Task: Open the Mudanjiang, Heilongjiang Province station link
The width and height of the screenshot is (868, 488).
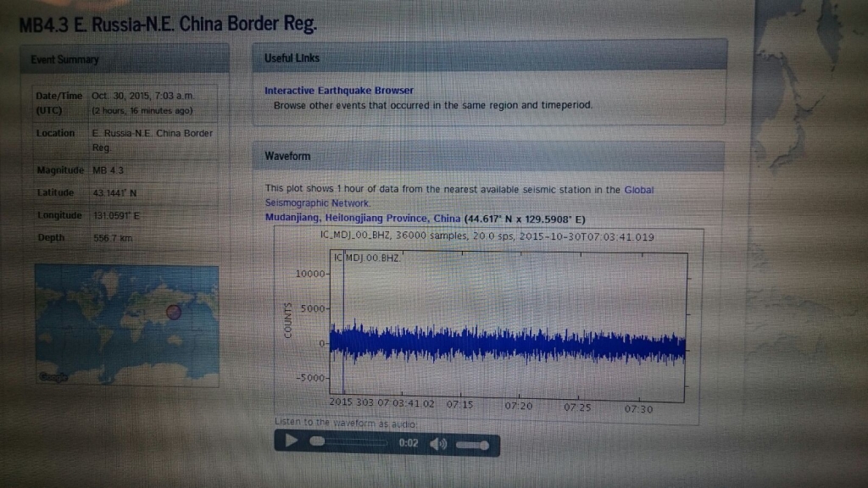Action: pos(363,217)
